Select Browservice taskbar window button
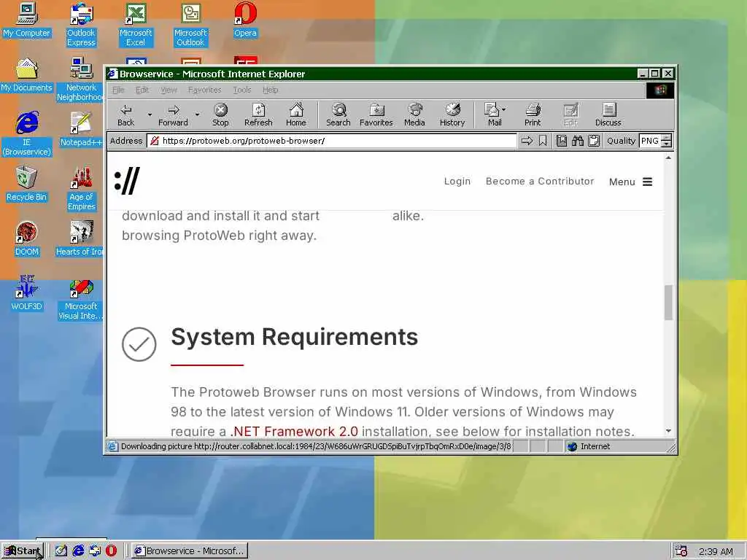 point(190,551)
